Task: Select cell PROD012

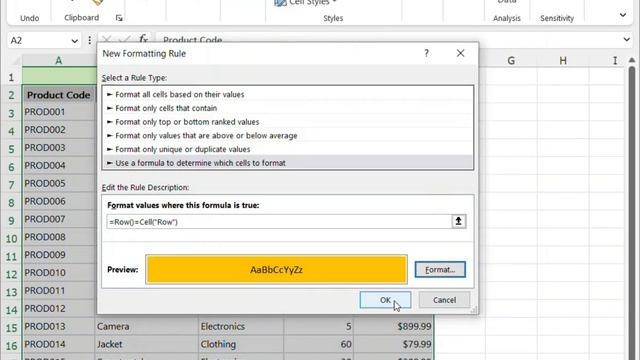Action: tap(59, 309)
